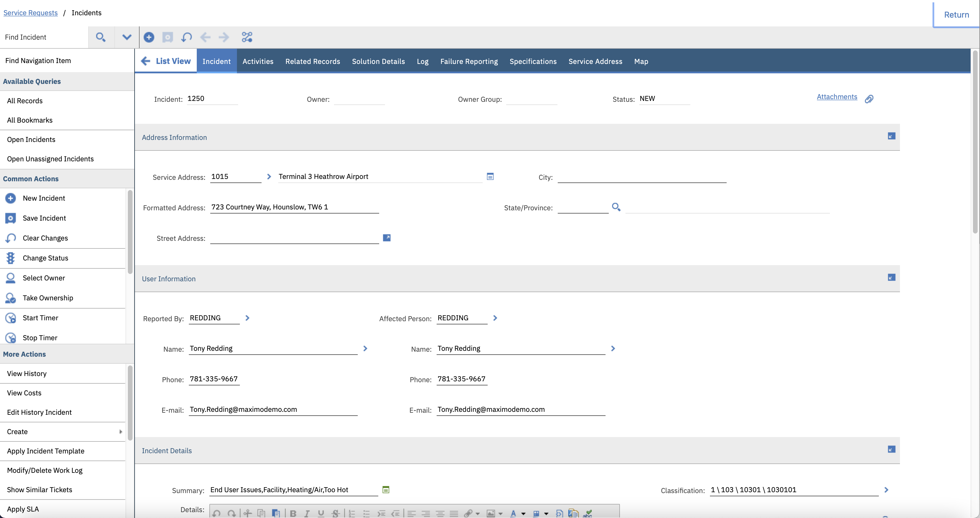980x518 pixels.
Task: Switch to the Activities tab
Action: [258, 61]
